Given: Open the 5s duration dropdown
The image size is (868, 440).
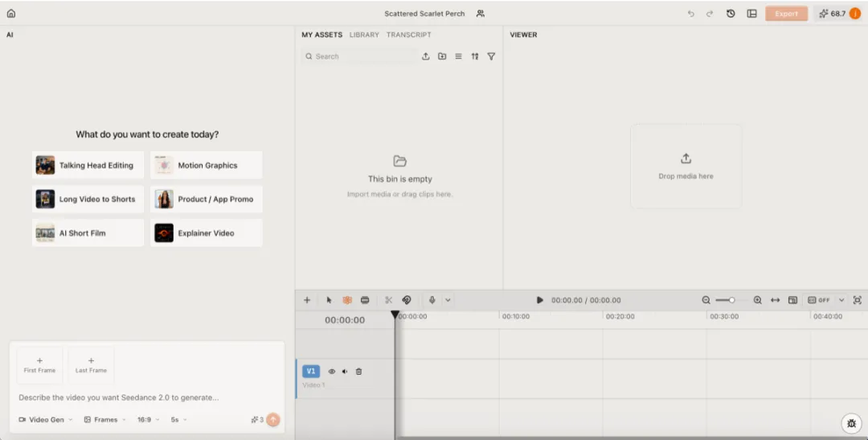Looking at the screenshot, I should point(178,420).
